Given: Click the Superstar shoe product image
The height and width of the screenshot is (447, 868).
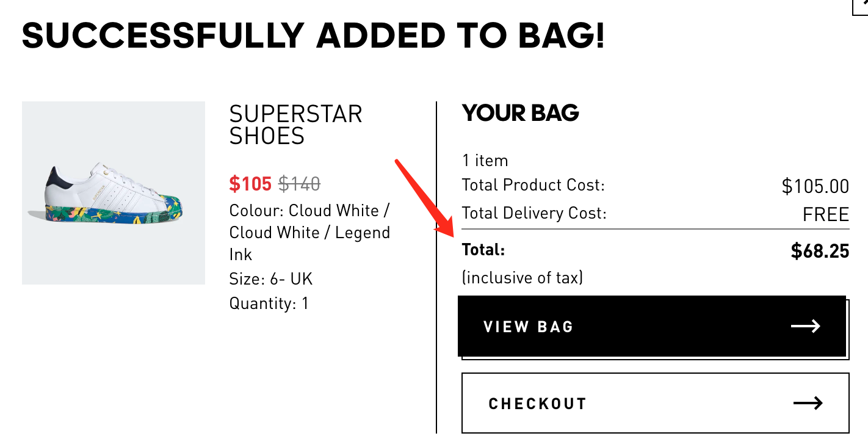Looking at the screenshot, I should coord(114,193).
